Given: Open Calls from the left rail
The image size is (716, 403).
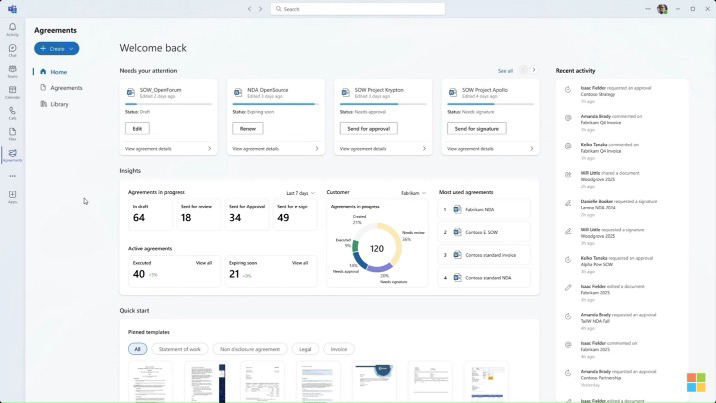Looking at the screenshot, I should pyautogui.click(x=12, y=112).
